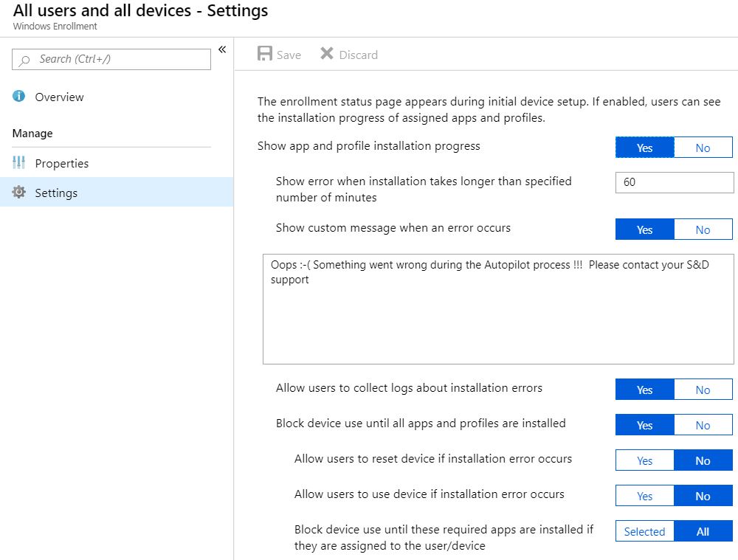Click the Overview info icon
Image resolution: width=738 pixels, height=560 pixels.
[19, 97]
